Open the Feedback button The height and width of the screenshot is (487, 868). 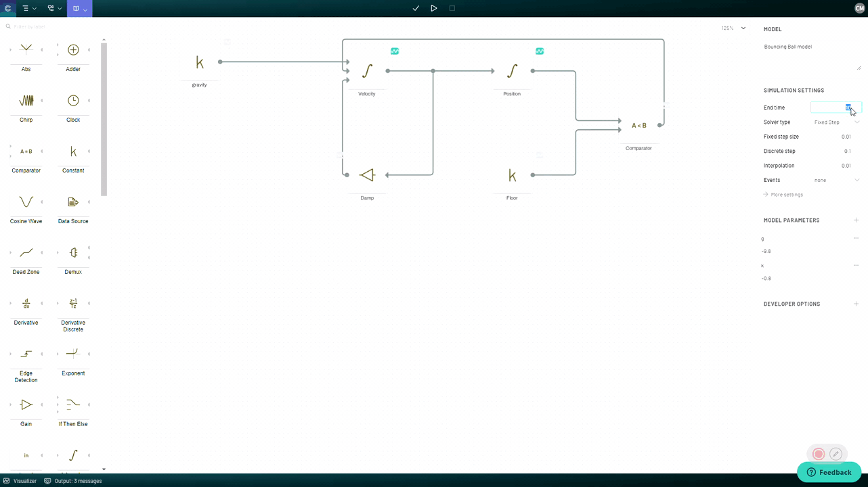click(829, 471)
